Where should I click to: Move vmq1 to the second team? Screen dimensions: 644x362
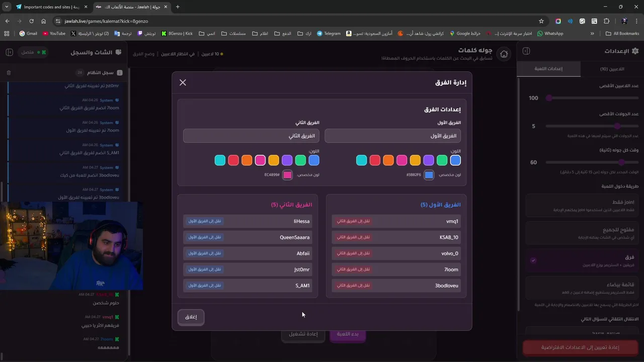pos(353,221)
